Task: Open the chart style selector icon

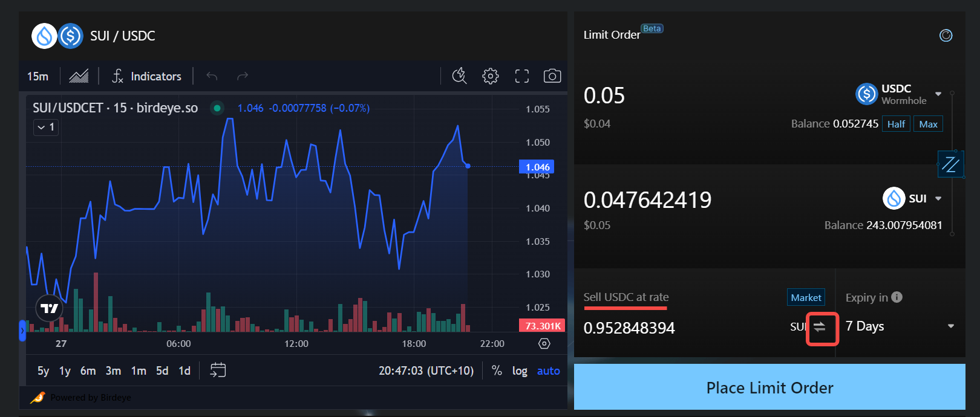Action: pyautogui.click(x=79, y=76)
